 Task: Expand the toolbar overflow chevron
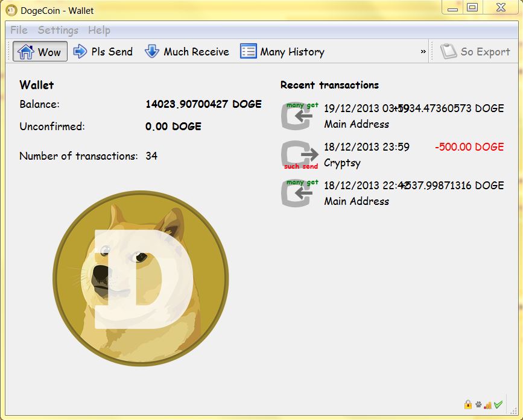423,52
